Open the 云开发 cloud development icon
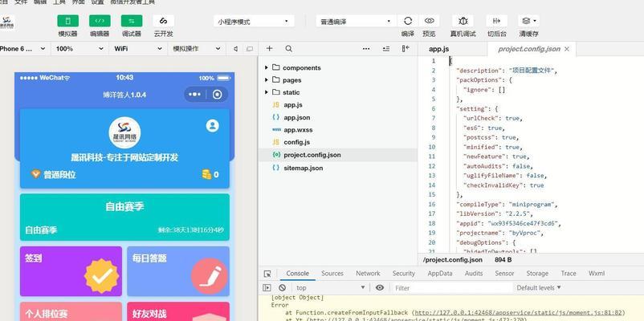This screenshot has width=644, height=321. point(163,21)
